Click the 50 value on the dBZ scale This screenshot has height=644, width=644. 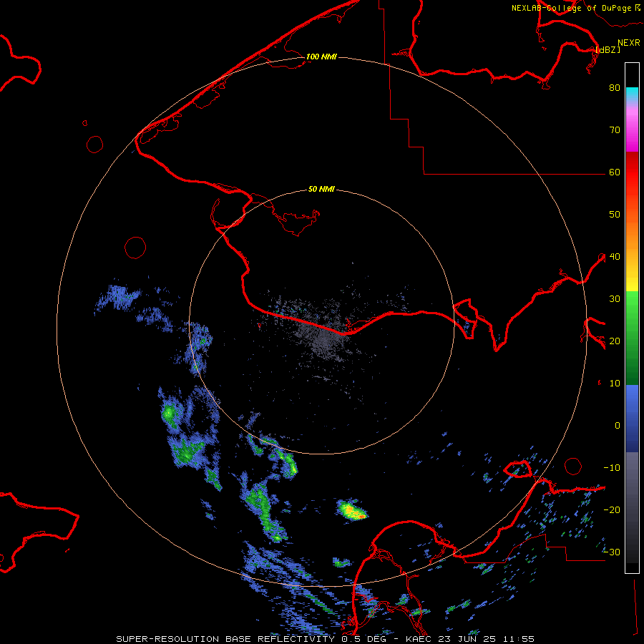[x=615, y=215]
